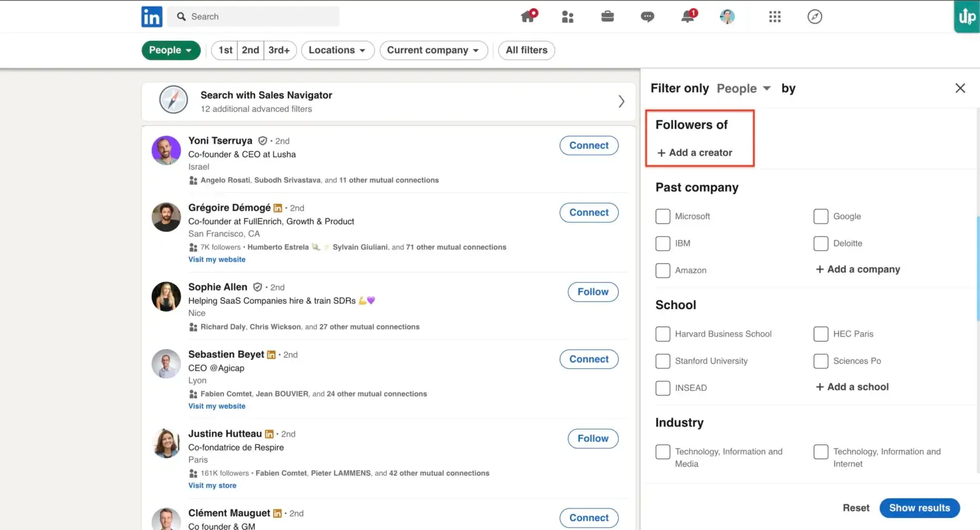
Task: Click the Sales Navigator compass in banner
Action: pos(173,100)
